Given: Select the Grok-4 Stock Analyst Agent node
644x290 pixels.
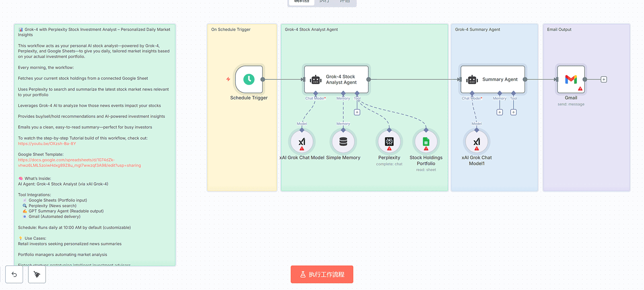Looking at the screenshot, I should click(336, 79).
